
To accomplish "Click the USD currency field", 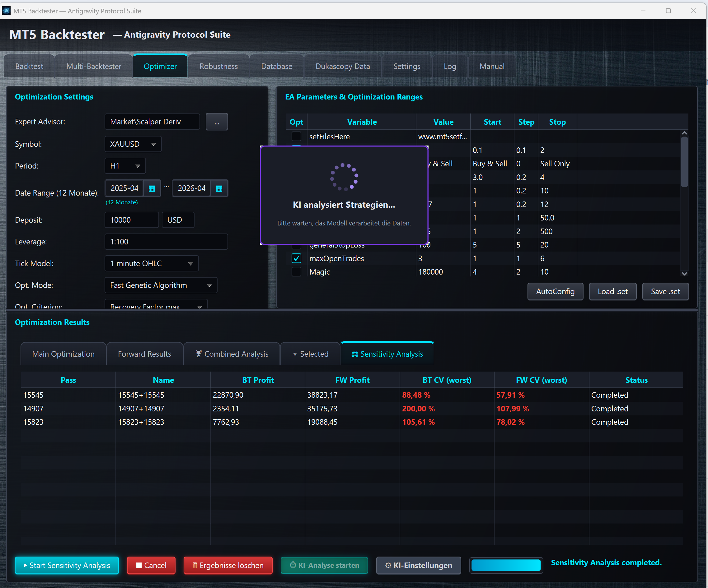I will 178,220.
